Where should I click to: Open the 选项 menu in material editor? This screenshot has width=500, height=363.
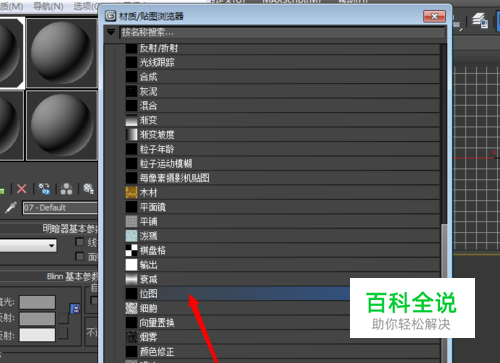click(x=85, y=6)
